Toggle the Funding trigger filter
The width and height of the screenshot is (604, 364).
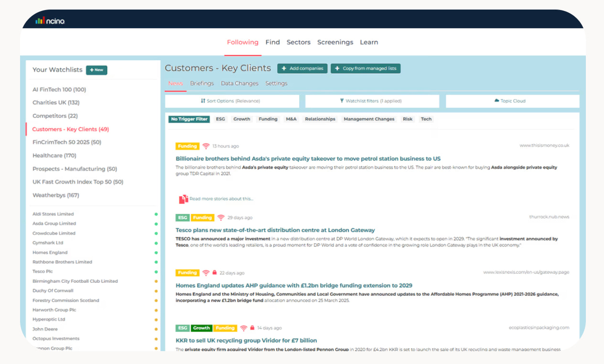268,119
